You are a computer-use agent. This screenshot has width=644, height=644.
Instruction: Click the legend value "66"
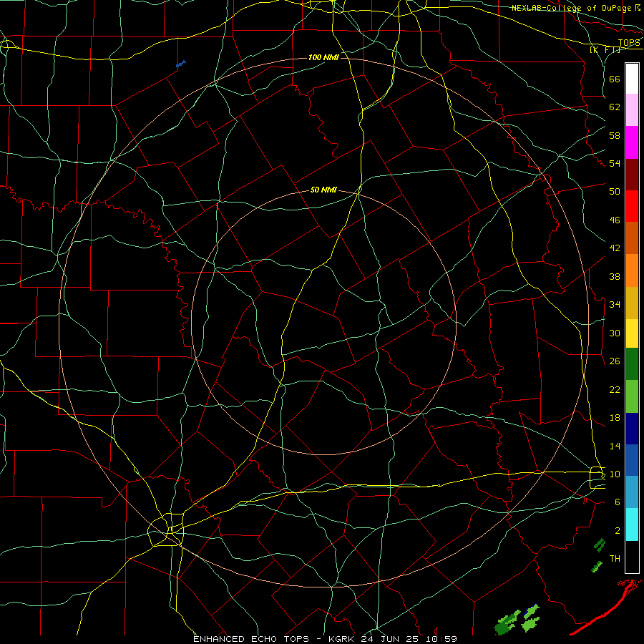click(x=615, y=79)
